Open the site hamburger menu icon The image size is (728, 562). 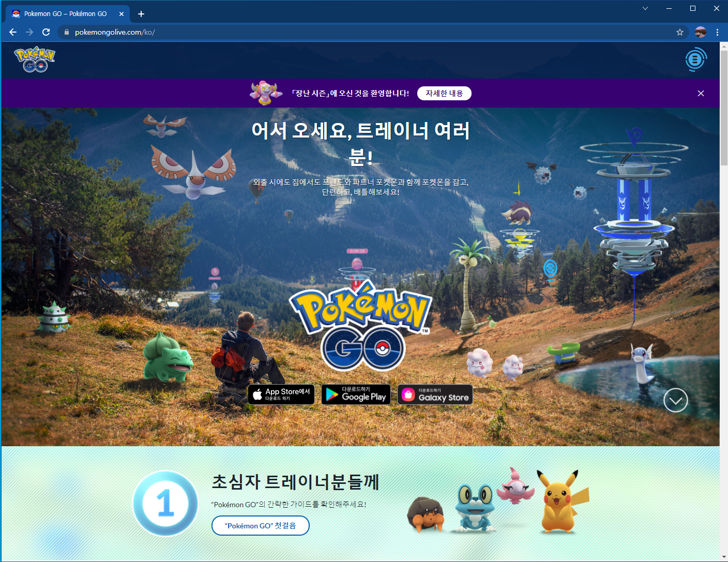point(696,59)
